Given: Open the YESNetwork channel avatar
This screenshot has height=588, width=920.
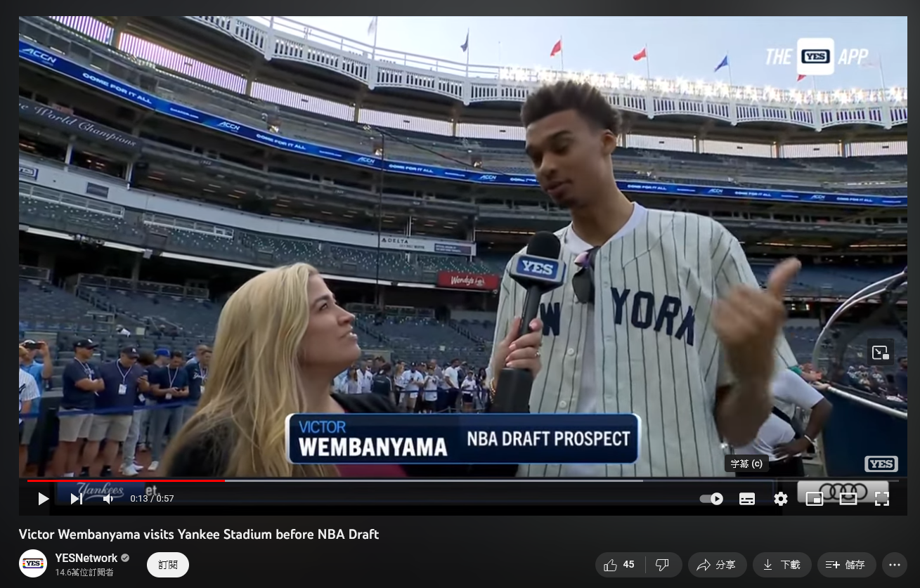Looking at the screenshot, I should (33, 563).
